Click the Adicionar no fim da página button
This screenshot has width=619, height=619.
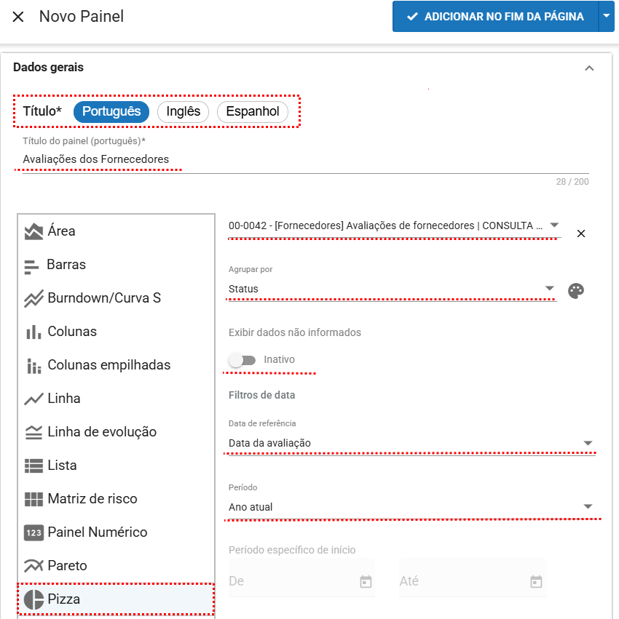(494, 17)
